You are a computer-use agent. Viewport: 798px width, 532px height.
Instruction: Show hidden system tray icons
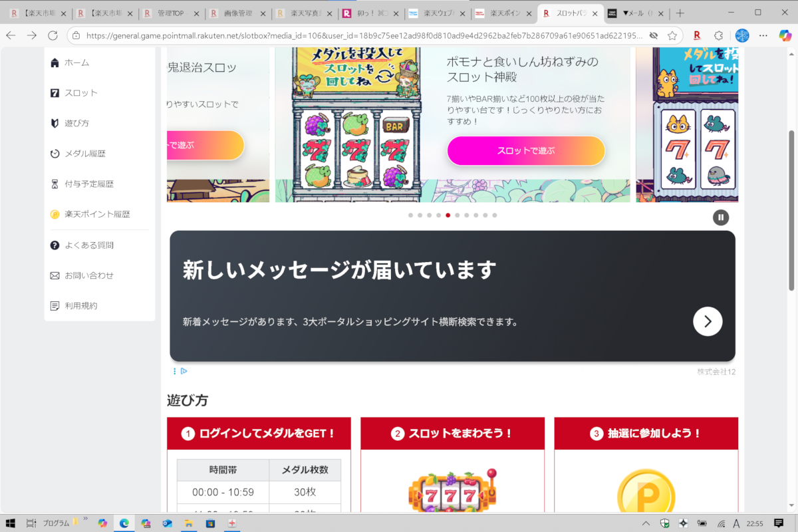click(646, 523)
